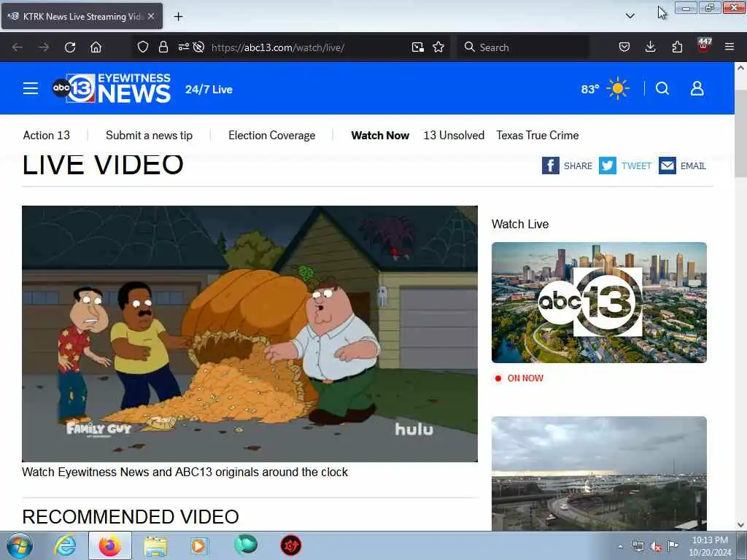Show hidden tray icons arrow
Image resolution: width=747 pixels, height=560 pixels.
point(620,546)
